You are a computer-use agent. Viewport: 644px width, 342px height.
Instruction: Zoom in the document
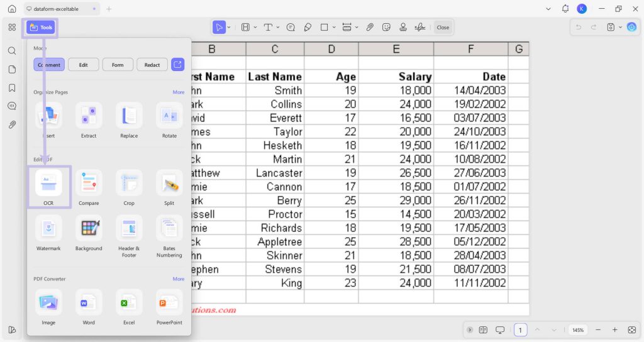[x=615, y=330]
